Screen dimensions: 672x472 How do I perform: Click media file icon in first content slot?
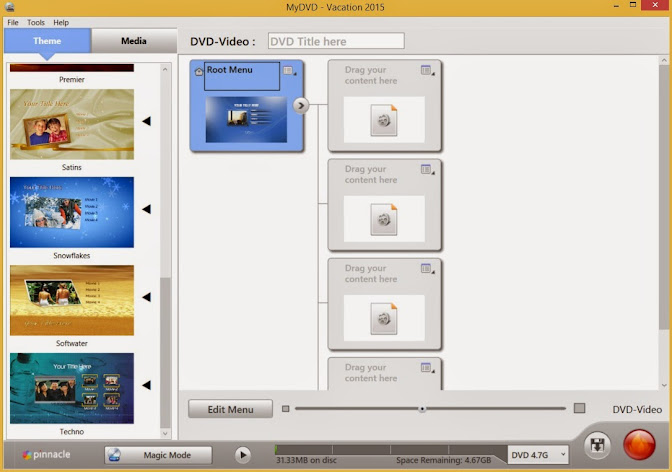tap(384, 120)
